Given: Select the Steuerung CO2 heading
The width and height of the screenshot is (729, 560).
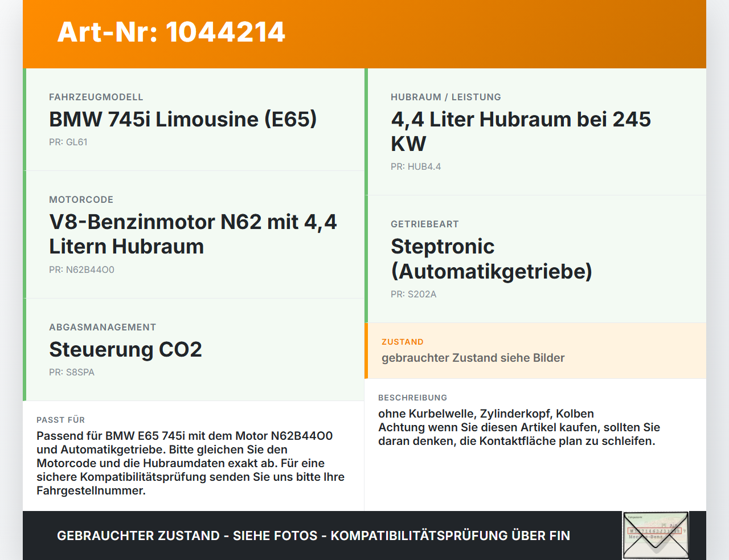Looking at the screenshot, I should (x=125, y=349).
